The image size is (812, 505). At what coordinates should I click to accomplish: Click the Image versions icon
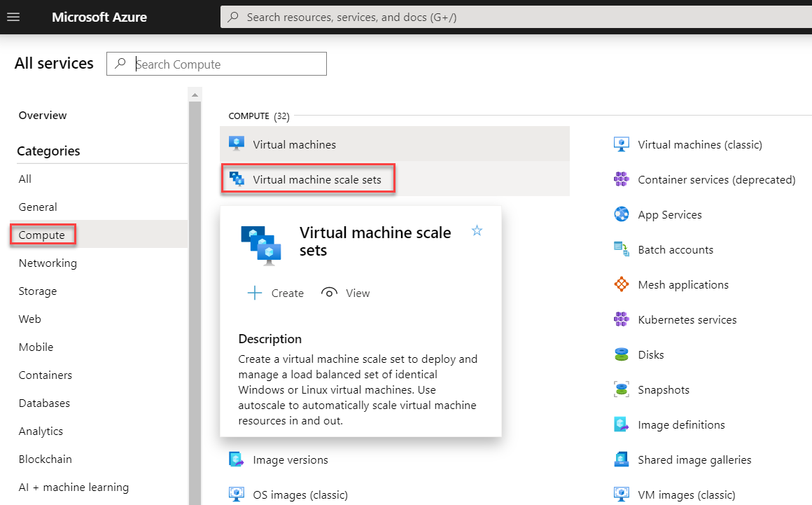coord(237,459)
